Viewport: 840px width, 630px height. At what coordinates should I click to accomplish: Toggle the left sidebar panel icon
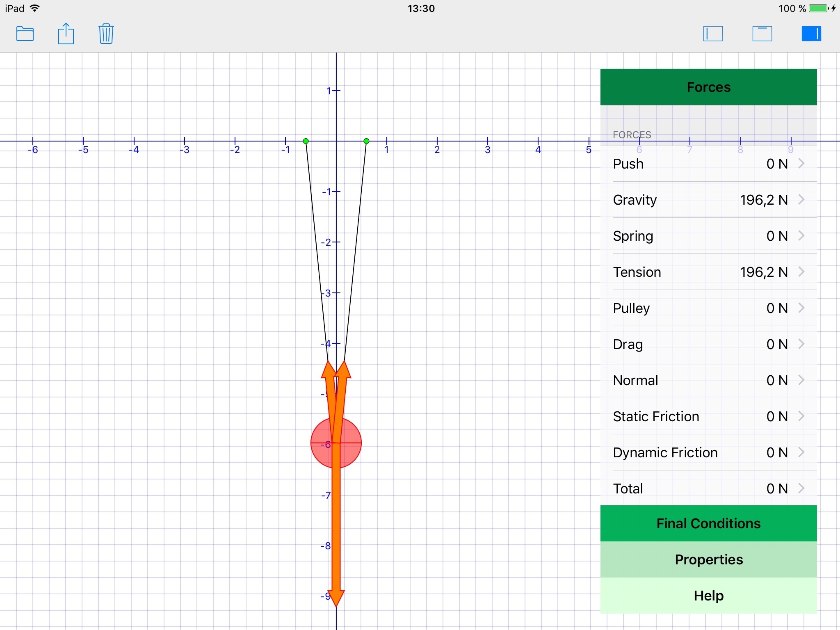713,34
